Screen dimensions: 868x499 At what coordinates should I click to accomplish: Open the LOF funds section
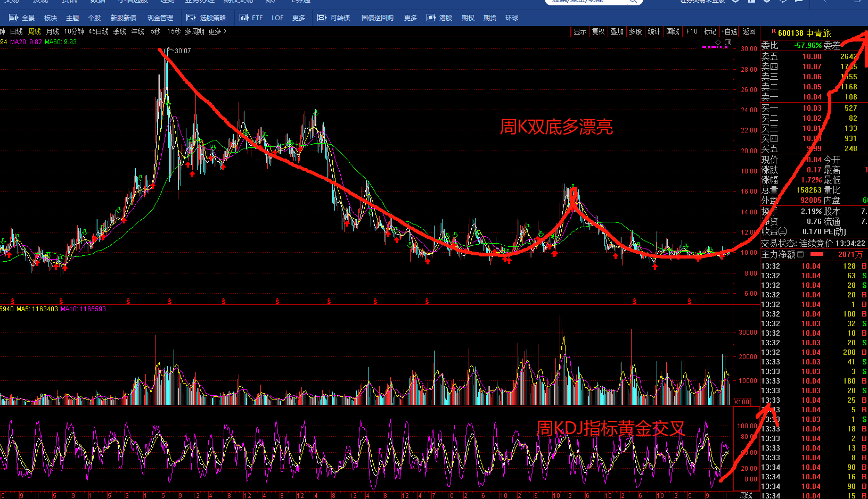(x=277, y=18)
